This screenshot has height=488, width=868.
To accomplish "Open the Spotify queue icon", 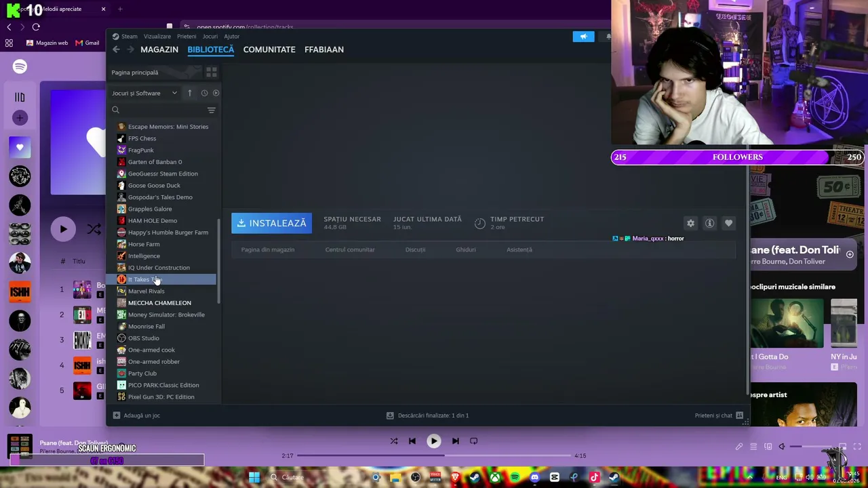I will coord(753,447).
